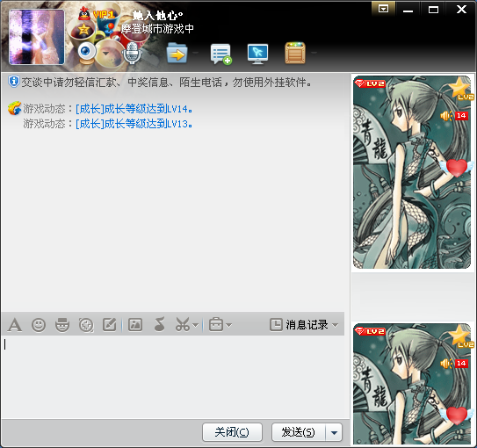
Task: Open the send button options arrow
Action: point(334,432)
